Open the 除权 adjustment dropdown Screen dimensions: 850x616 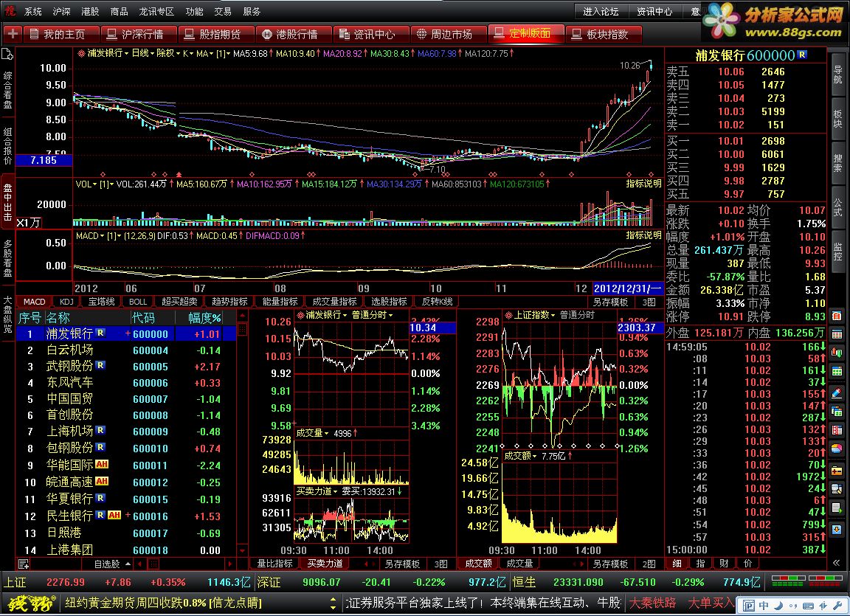(x=168, y=54)
